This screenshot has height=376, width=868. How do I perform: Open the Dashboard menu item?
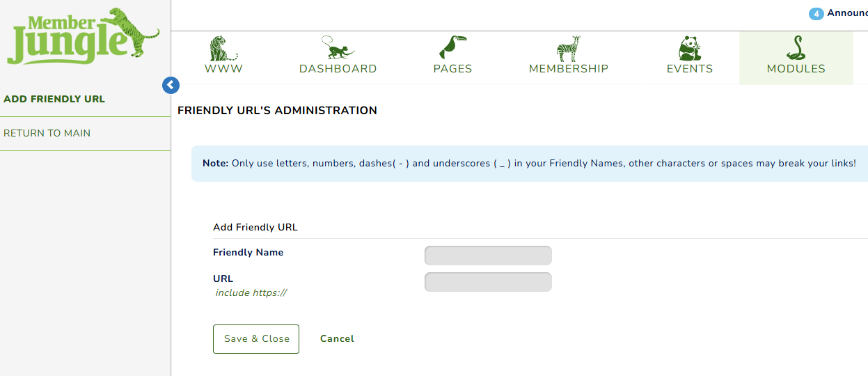(338, 69)
